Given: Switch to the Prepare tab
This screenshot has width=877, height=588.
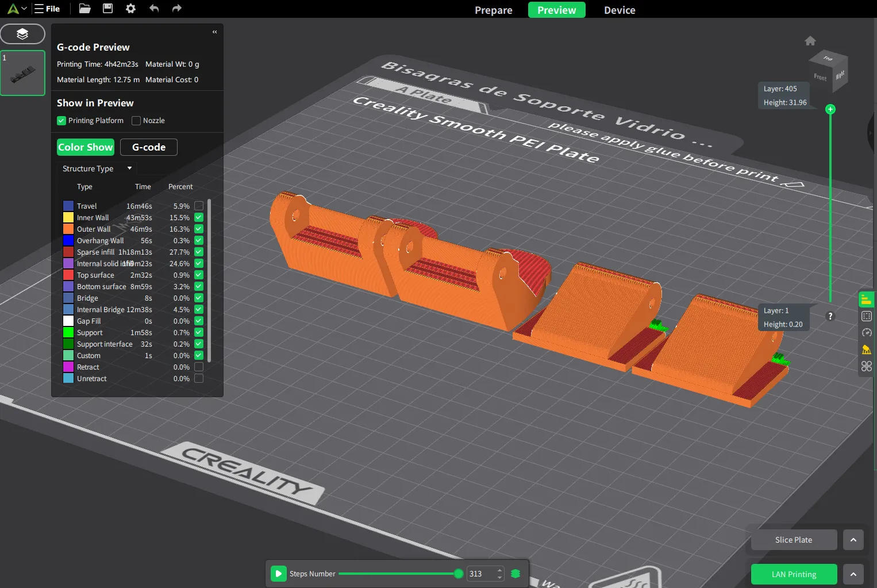Looking at the screenshot, I should [494, 10].
